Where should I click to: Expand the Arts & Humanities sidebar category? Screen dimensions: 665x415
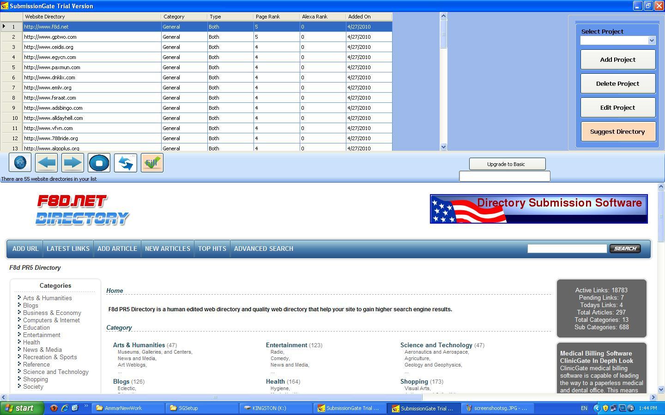47,298
